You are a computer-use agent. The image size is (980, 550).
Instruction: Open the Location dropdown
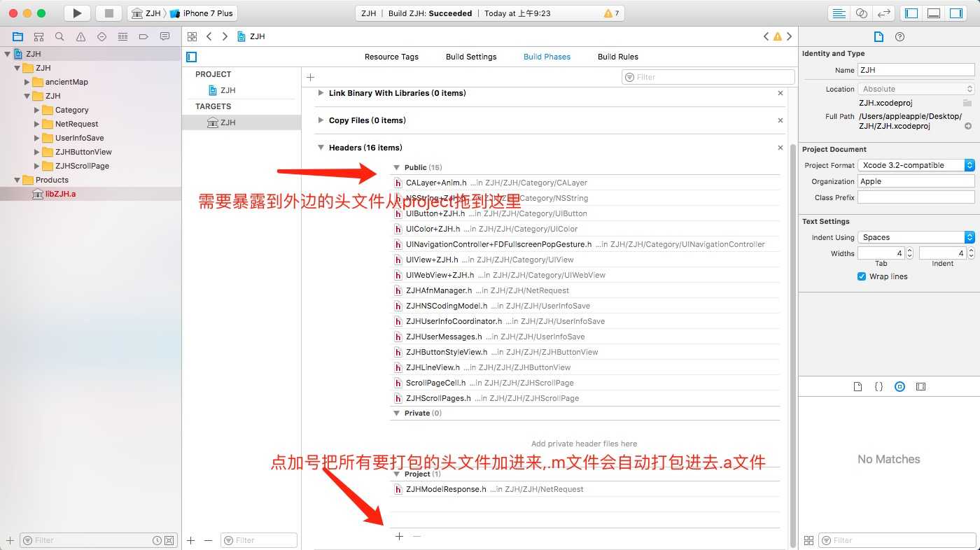pyautogui.click(x=916, y=89)
